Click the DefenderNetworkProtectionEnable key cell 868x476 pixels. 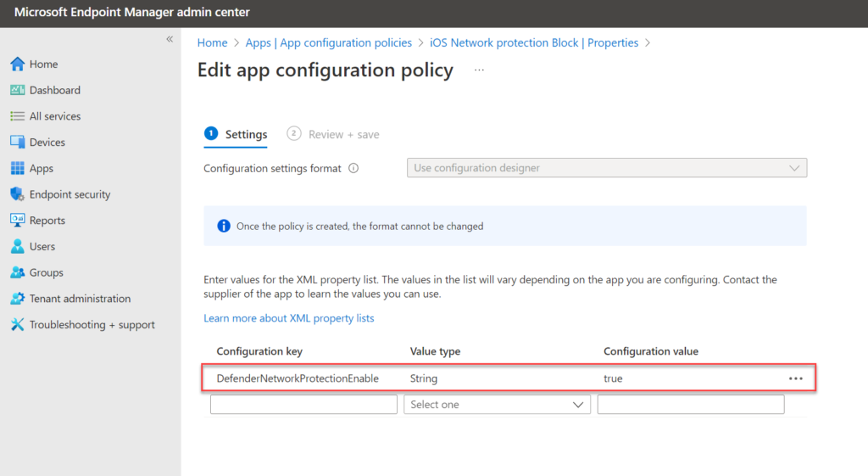pos(298,378)
